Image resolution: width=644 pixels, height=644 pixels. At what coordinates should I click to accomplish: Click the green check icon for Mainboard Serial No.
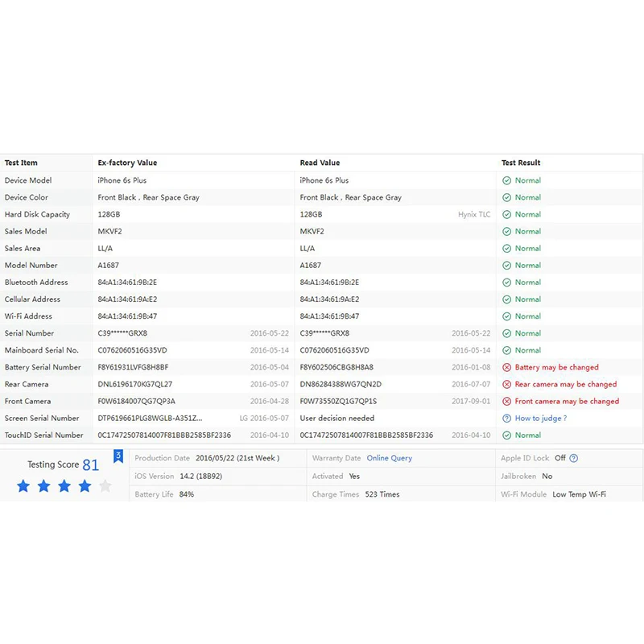[507, 350]
